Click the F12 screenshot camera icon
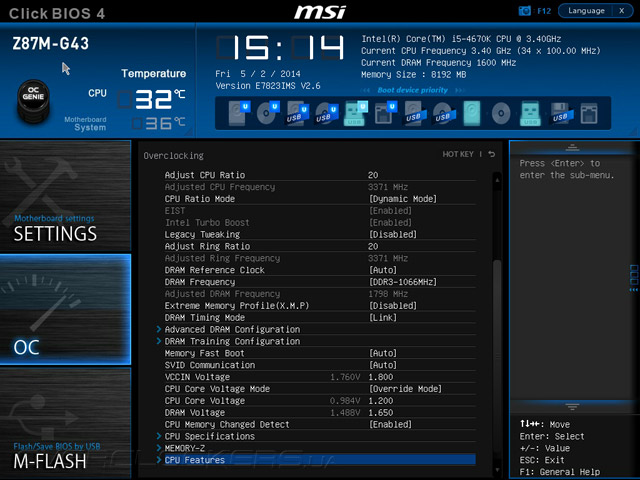The width and height of the screenshot is (640, 480). pyautogui.click(x=524, y=11)
